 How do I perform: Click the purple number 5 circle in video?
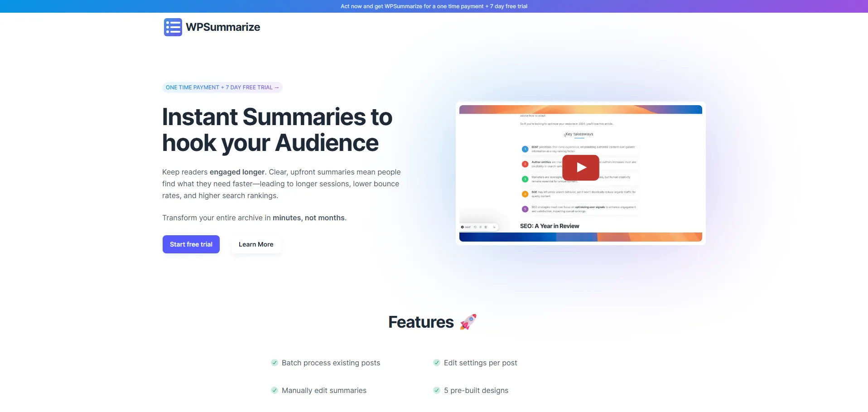[x=525, y=209]
